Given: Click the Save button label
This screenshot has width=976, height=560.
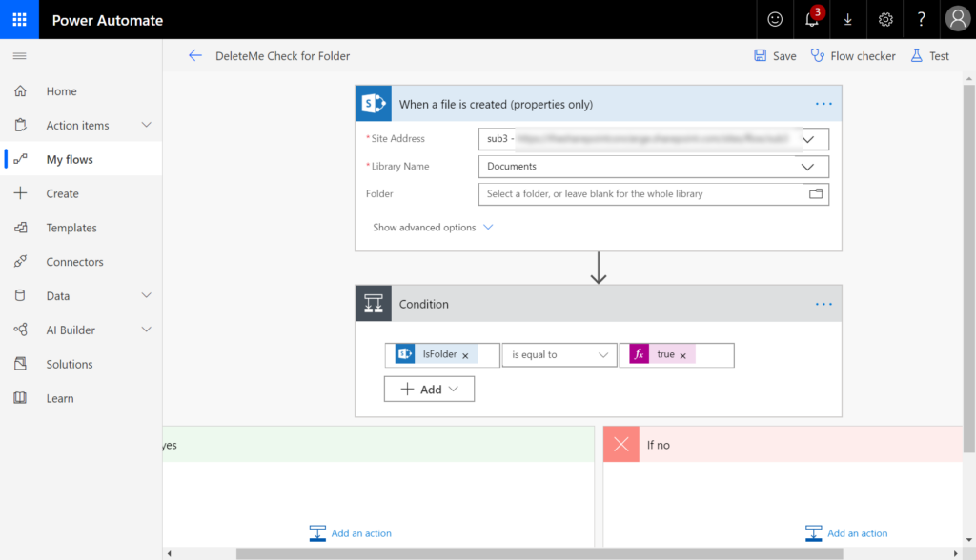Looking at the screenshot, I should [784, 56].
